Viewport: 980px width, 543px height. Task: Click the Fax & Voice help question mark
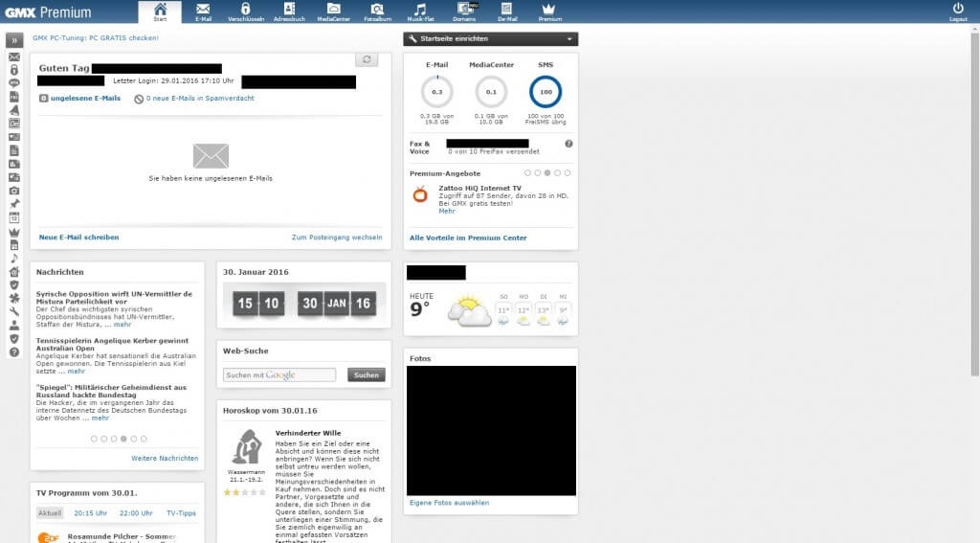(568, 144)
